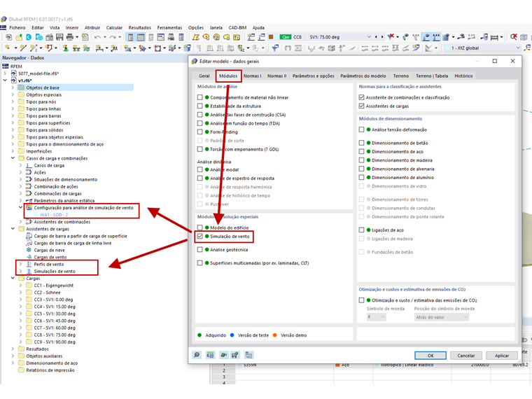Expand Objetos de base tree node
The width and height of the screenshot is (532, 399).
click(13, 87)
